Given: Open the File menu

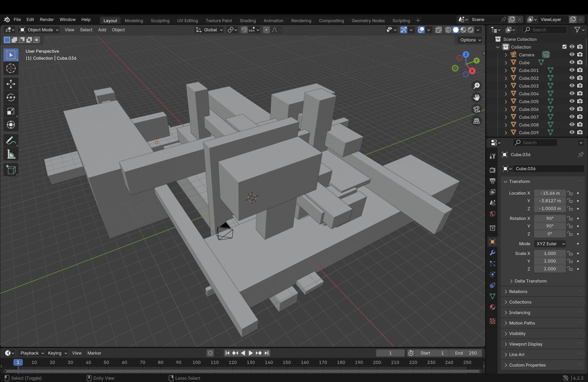Looking at the screenshot, I should pos(17,20).
